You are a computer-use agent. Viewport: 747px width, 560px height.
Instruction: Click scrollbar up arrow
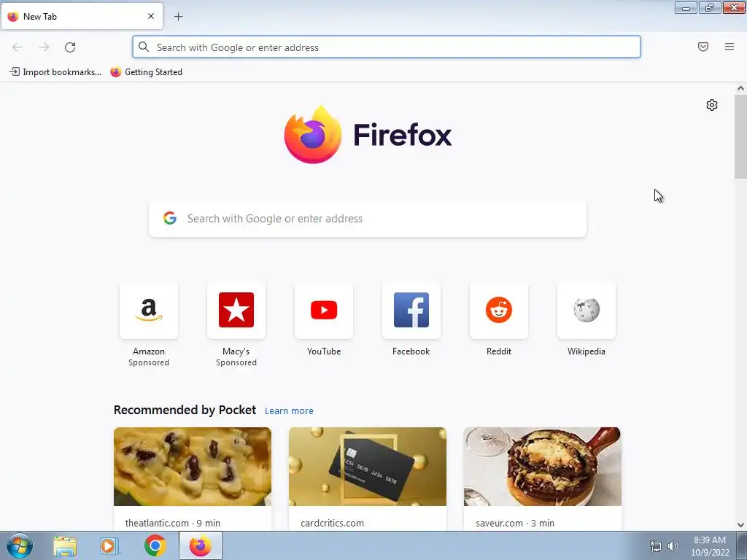click(740, 88)
